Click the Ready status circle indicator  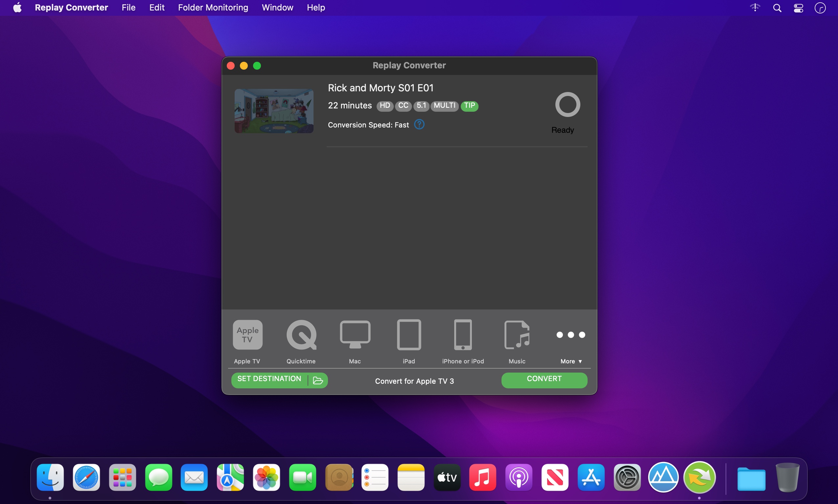coord(567,104)
